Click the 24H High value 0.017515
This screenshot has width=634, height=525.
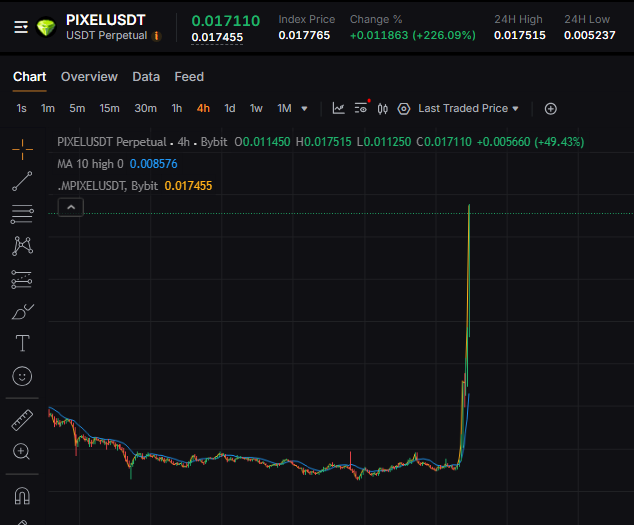[x=520, y=36]
